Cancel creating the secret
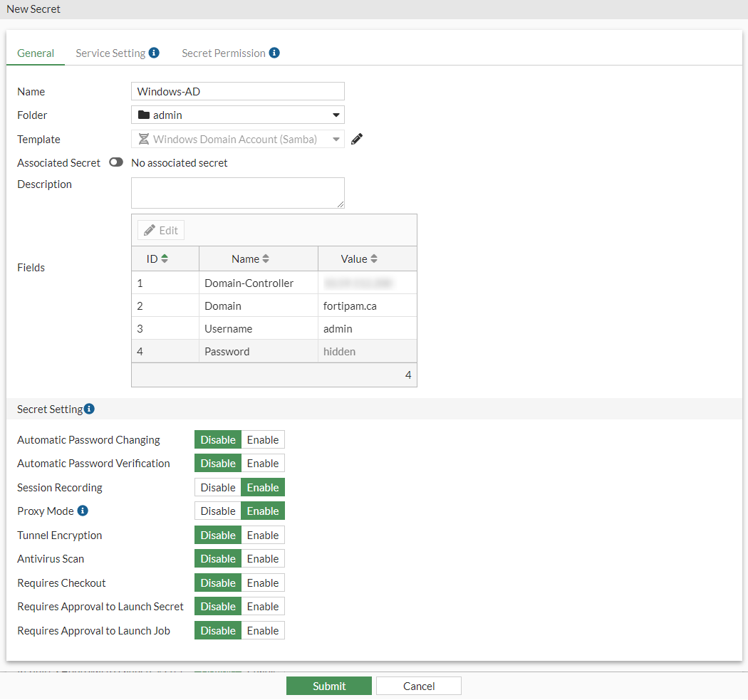Image resolution: width=748 pixels, height=700 pixels. click(x=418, y=686)
